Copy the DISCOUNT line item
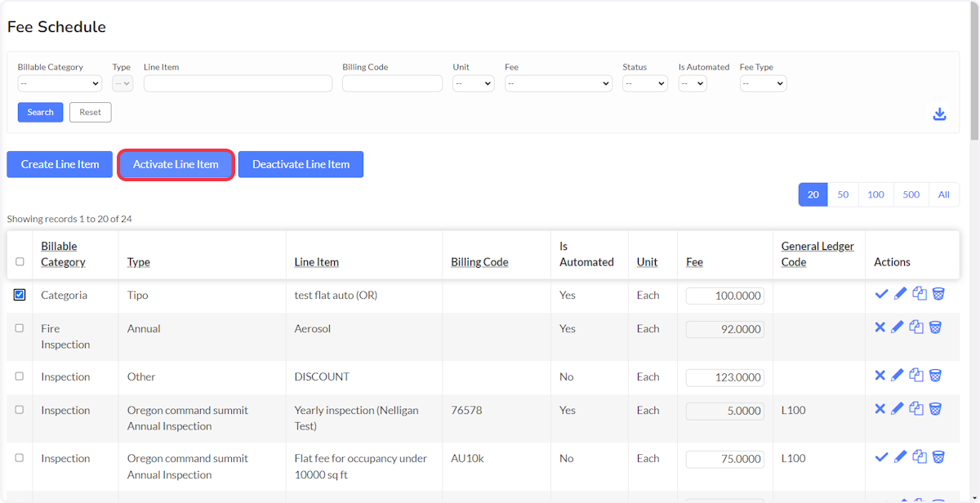 [x=916, y=376]
